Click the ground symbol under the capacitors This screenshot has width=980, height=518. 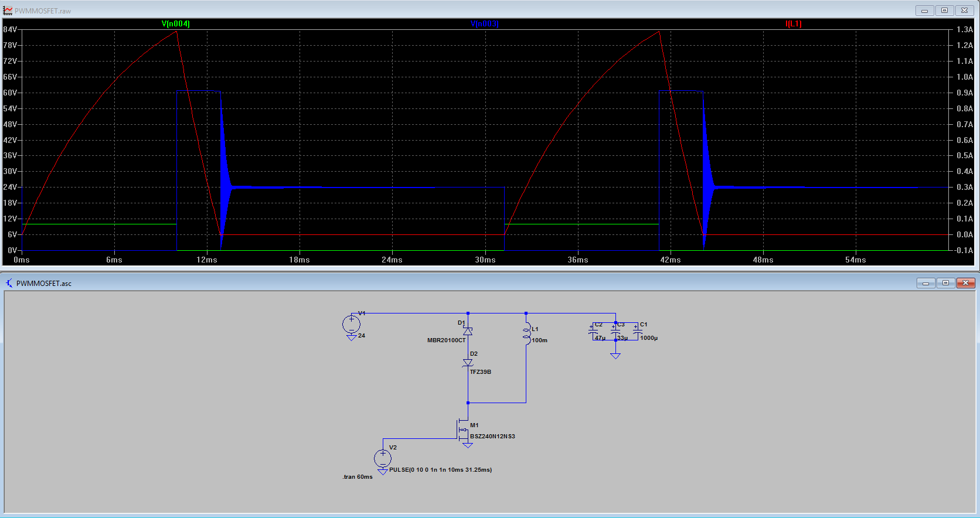click(615, 356)
